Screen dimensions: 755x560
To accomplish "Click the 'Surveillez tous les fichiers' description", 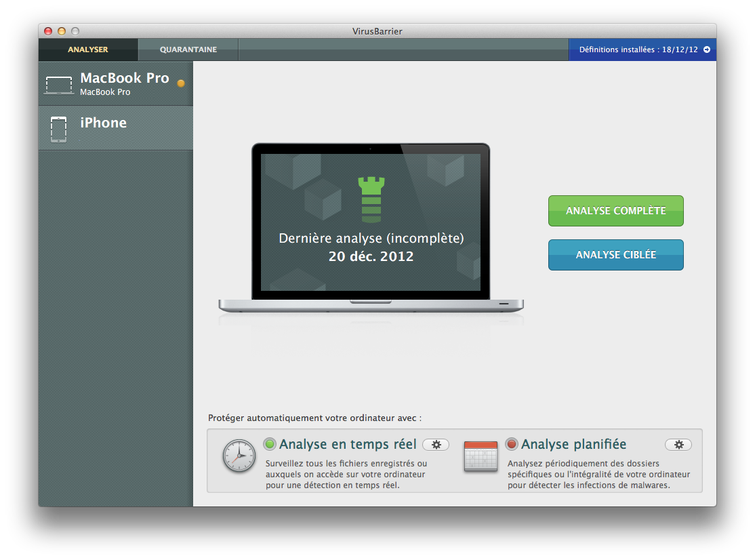I will click(346, 475).
